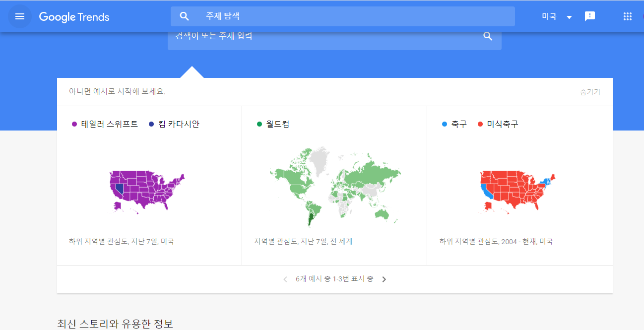
Task: Click magnifier icon in top search bar
Action: [x=185, y=16]
